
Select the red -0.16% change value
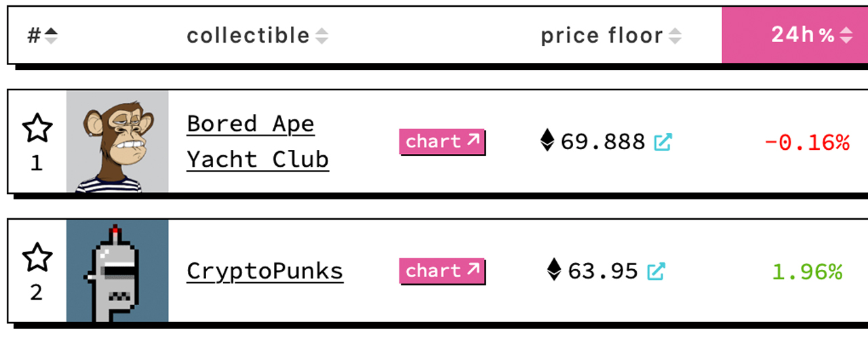coord(807,142)
